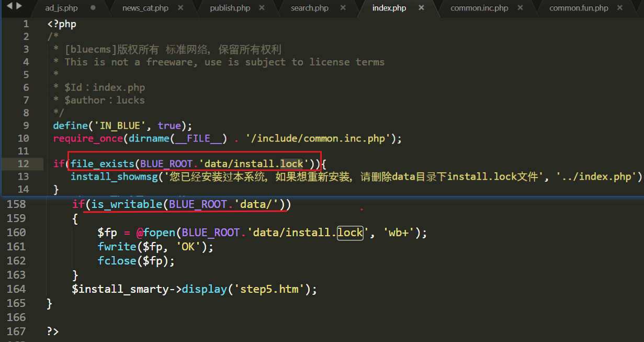Click line number 158 in the gutter
The image size is (644, 342).
tap(16, 204)
